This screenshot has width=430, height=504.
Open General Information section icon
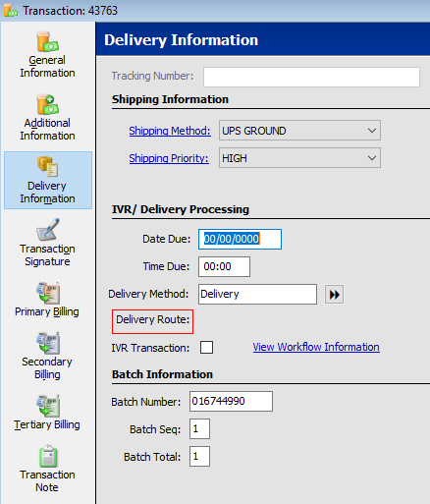point(47,41)
